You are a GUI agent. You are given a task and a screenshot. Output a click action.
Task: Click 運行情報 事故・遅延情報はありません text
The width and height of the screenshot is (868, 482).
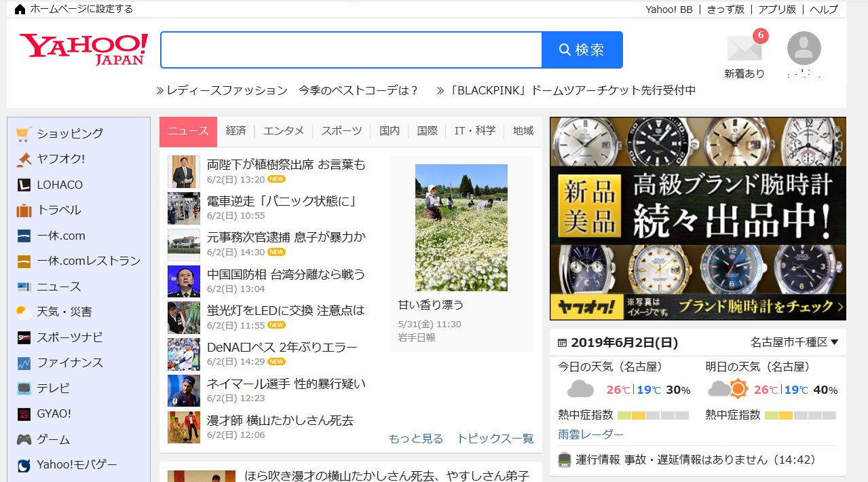pos(695,460)
